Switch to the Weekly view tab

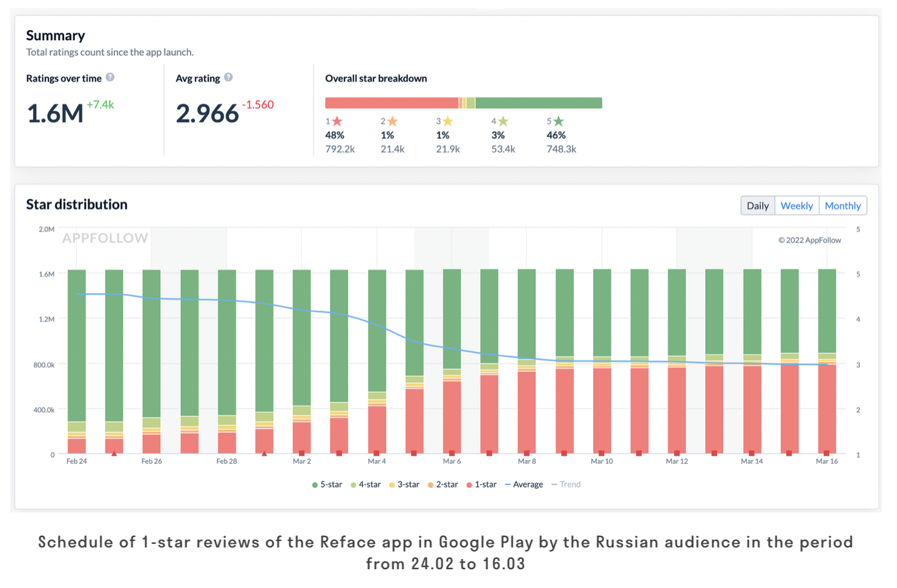click(x=797, y=206)
